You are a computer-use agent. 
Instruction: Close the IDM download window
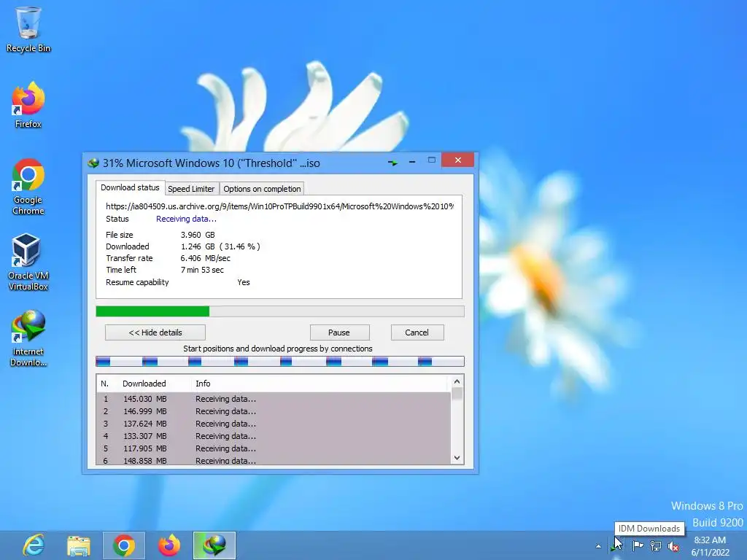pyautogui.click(x=457, y=160)
